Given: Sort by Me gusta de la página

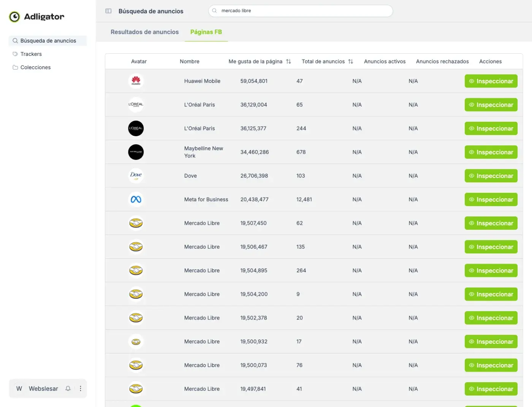Looking at the screenshot, I should tap(288, 61).
